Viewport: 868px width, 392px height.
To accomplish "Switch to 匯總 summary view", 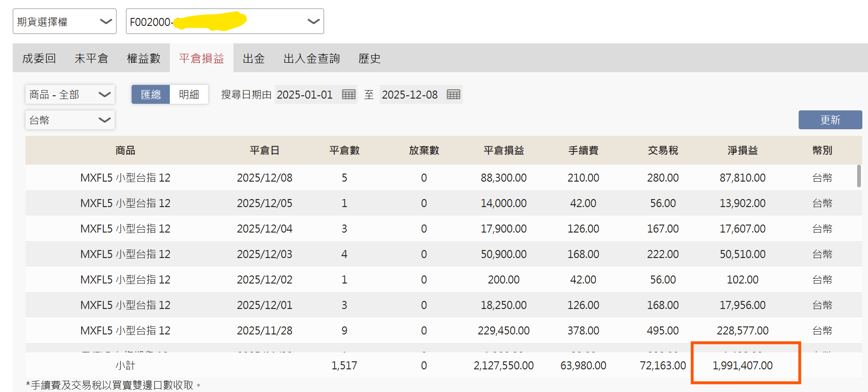I will point(151,94).
